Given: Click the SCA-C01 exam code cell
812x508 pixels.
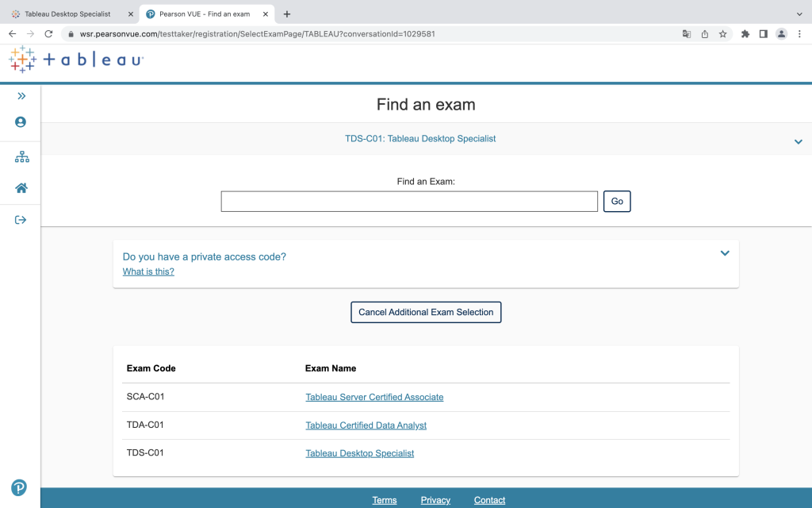Looking at the screenshot, I should [x=146, y=397].
